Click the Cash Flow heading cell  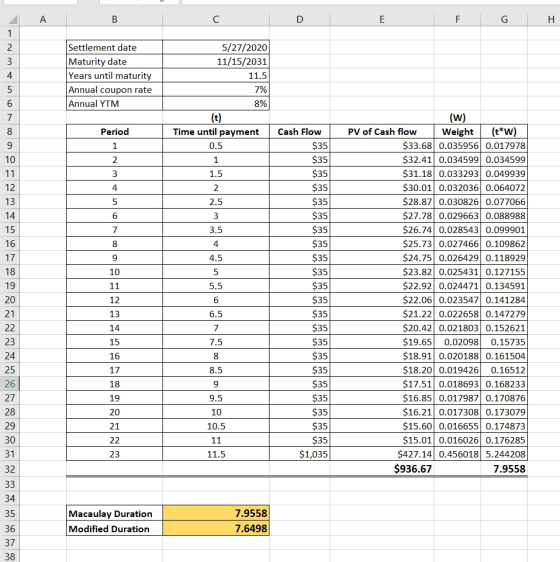(x=300, y=132)
